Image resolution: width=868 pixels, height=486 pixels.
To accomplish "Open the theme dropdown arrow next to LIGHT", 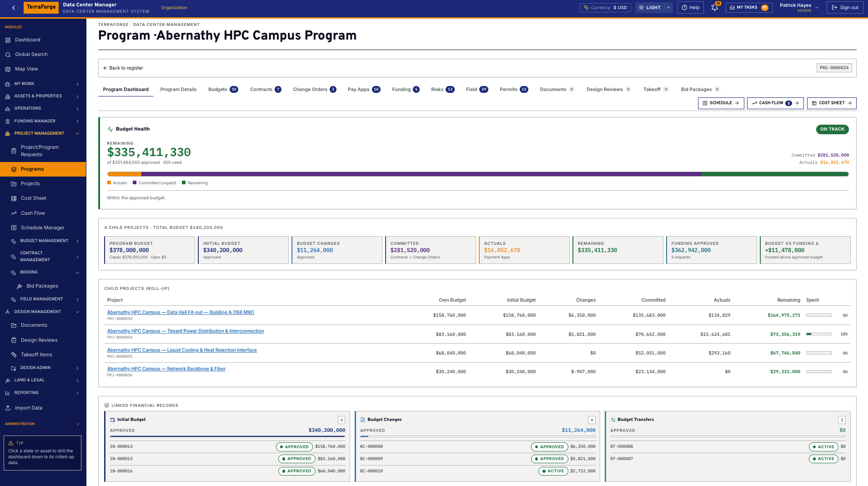I will coord(668,8).
